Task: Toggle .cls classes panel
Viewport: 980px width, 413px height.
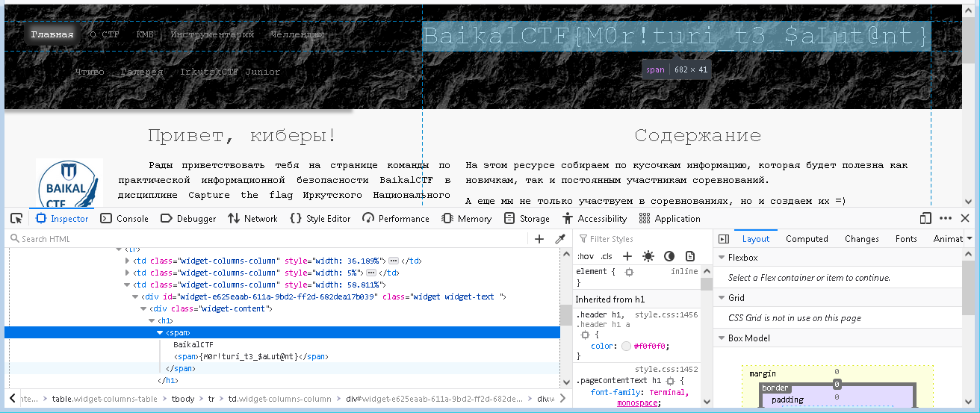Action: (607, 256)
